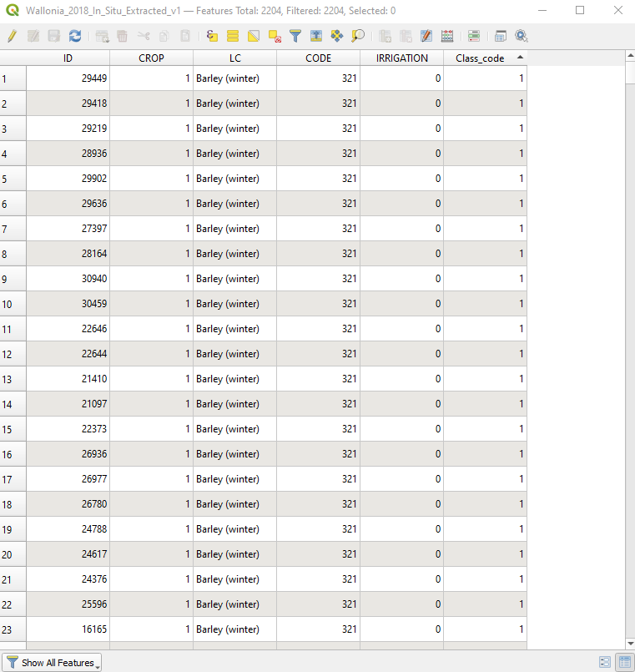Sort by the LC column header
The image size is (635, 672).
pyautogui.click(x=234, y=58)
